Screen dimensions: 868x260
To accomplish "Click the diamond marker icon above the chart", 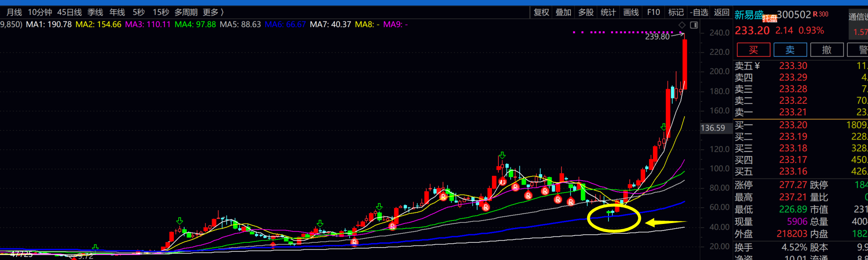I will click(x=682, y=25).
